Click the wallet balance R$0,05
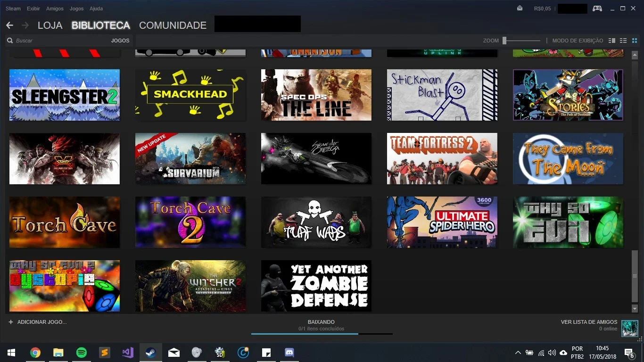 [x=542, y=8]
